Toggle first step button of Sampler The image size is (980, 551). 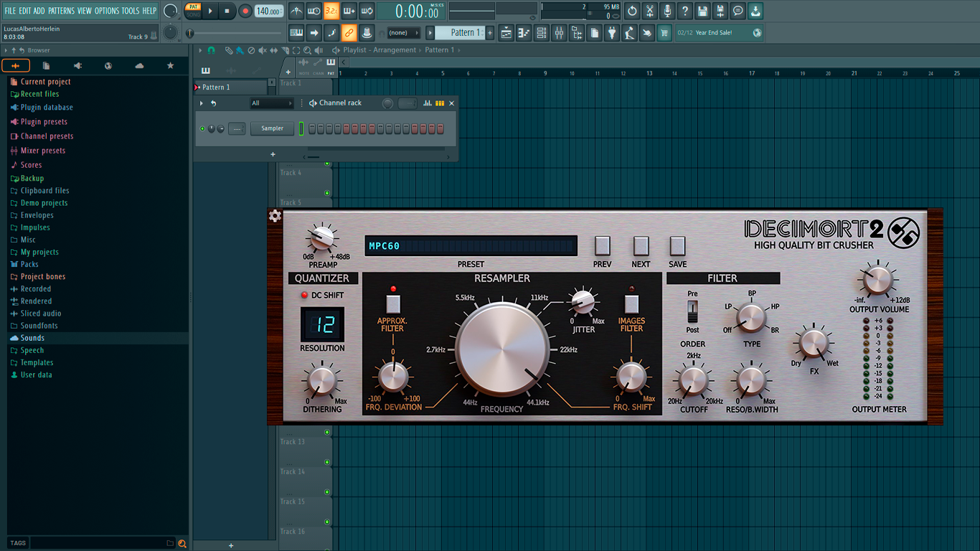point(312,128)
